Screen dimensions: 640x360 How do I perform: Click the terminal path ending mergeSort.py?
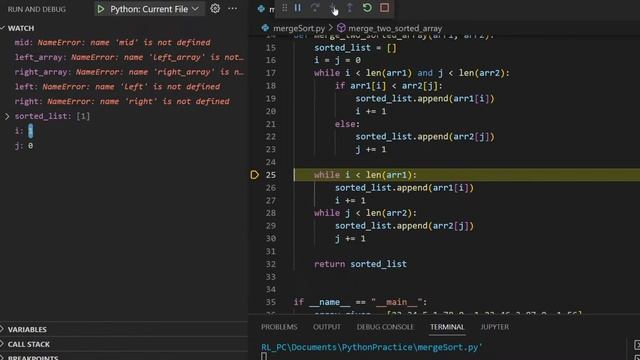[x=371, y=347]
